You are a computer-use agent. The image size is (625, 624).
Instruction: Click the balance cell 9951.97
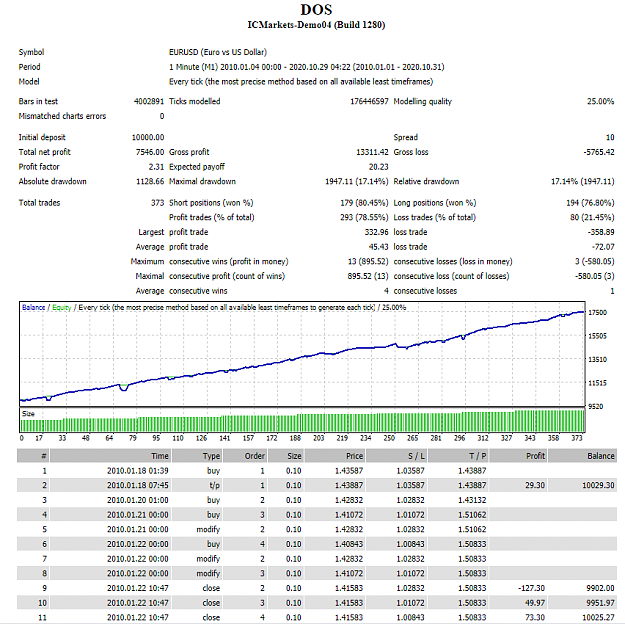pos(600,603)
